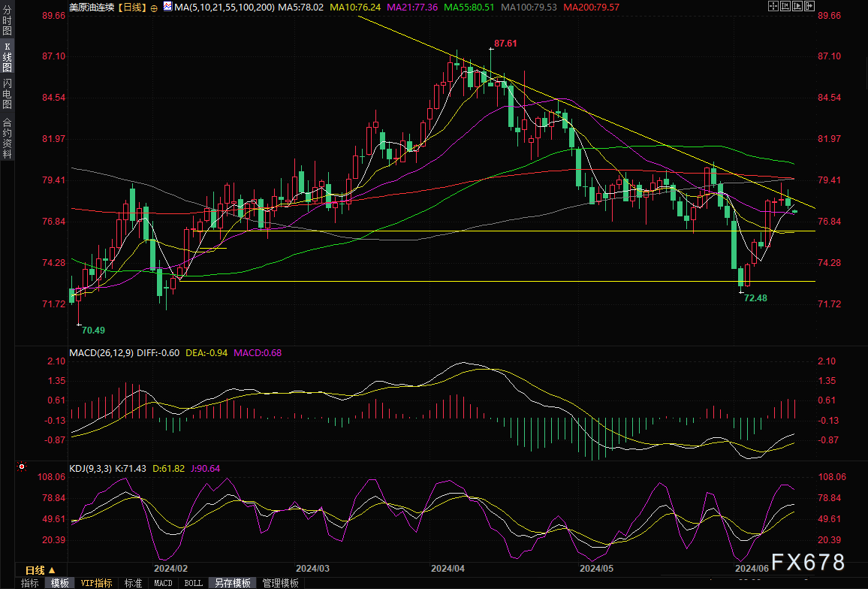The width and height of the screenshot is (868, 589).
Task: Click 管理模板 button
Action: pyautogui.click(x=280, y=583)
